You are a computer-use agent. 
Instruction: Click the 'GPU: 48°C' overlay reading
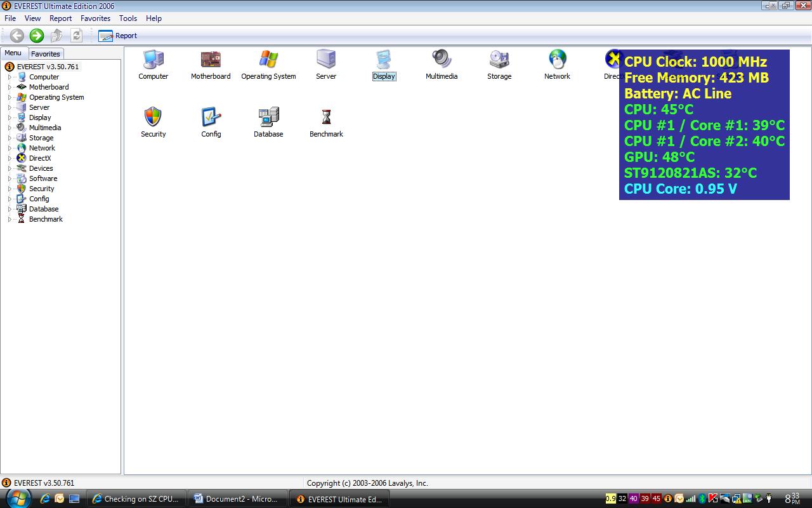pos(659,157)
